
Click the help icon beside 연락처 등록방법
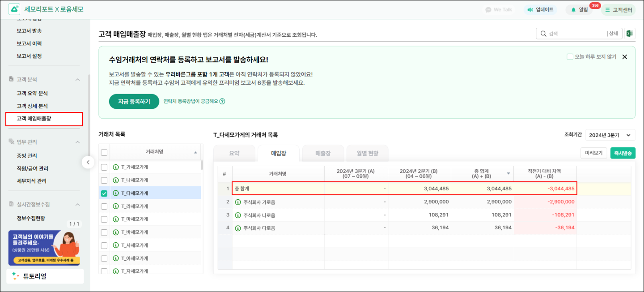[222, 101]
